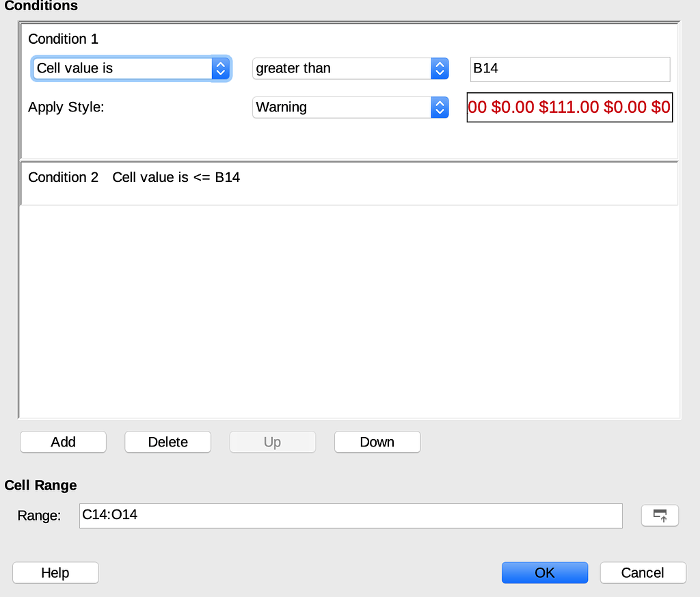Open the "greater than" operator dropdown
Screen dimensions: 700x597
click(342, 68)
